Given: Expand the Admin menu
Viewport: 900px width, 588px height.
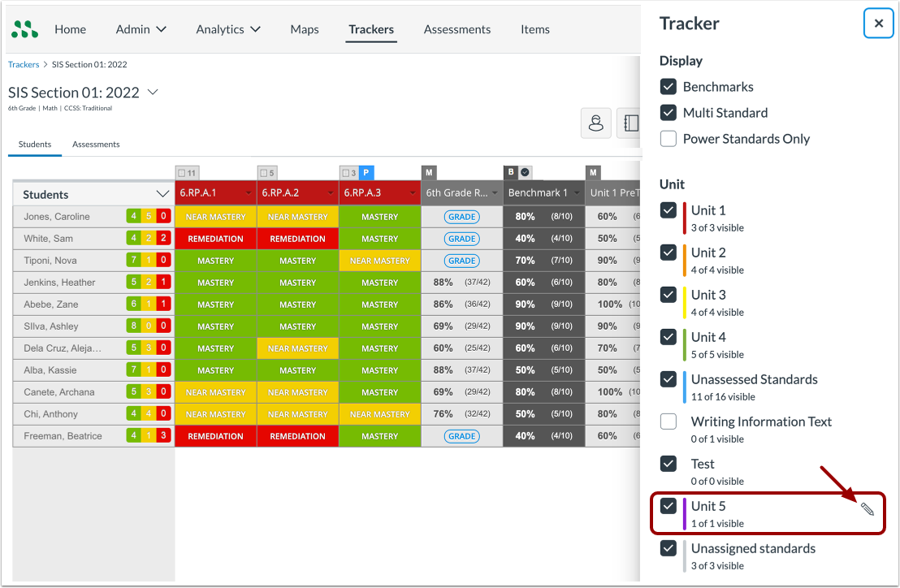Looking at the screenshot, I should point(141,29).
